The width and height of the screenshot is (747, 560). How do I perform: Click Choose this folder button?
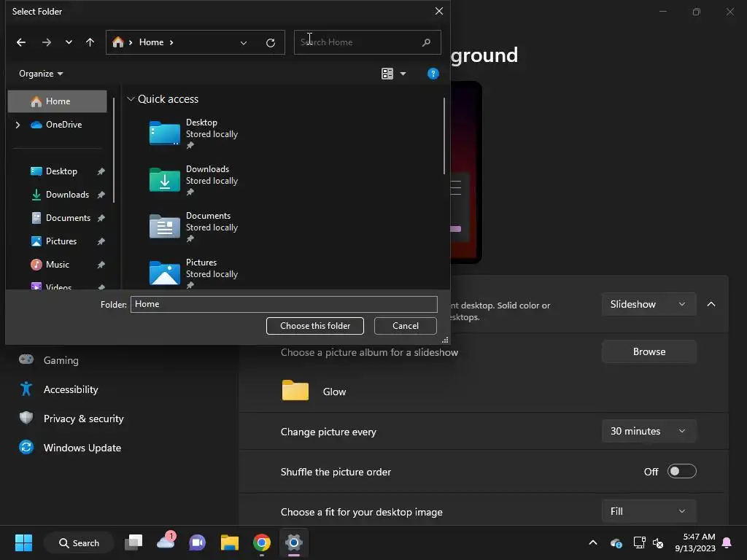[315, 326]
